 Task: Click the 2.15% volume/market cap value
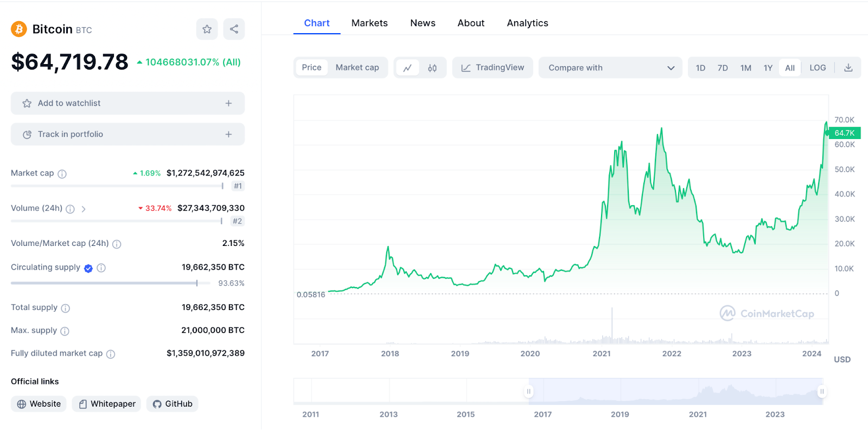tap(233, 243)
